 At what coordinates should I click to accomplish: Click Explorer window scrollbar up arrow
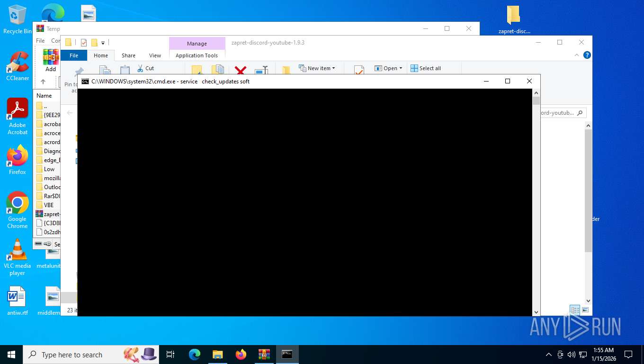click(x=588, y=126)
